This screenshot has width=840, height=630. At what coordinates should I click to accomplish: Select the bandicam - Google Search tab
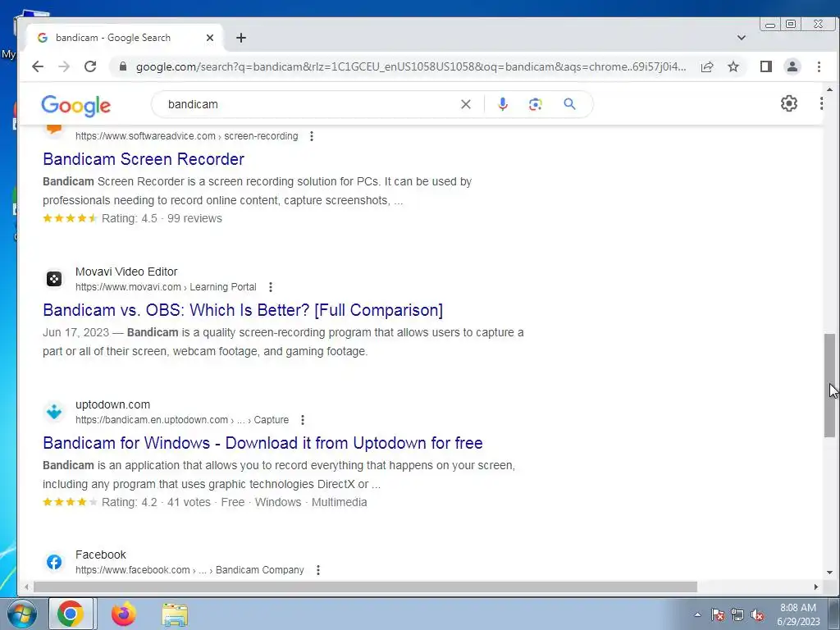125,38
